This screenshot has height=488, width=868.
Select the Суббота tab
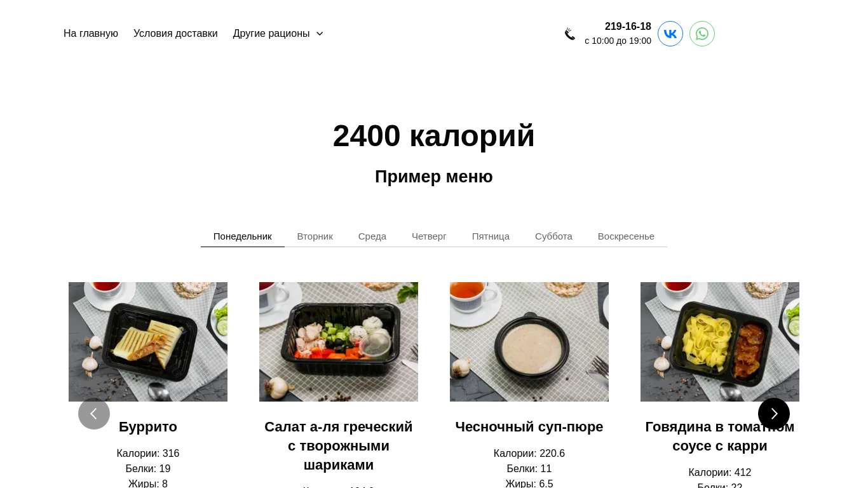pyautogui.click(x=553, y=236)
